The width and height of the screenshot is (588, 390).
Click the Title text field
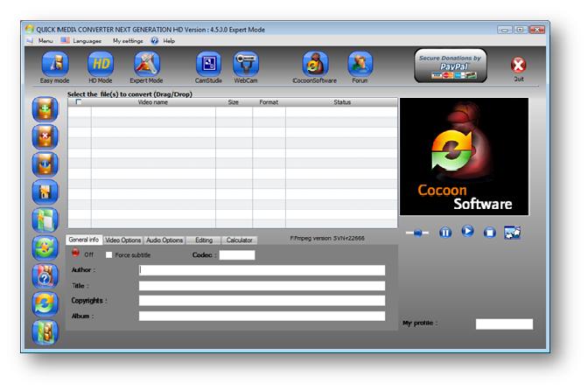point(262,286)
